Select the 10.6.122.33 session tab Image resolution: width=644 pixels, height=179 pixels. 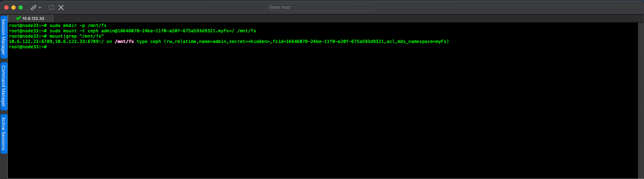click(x=33, y=18)
